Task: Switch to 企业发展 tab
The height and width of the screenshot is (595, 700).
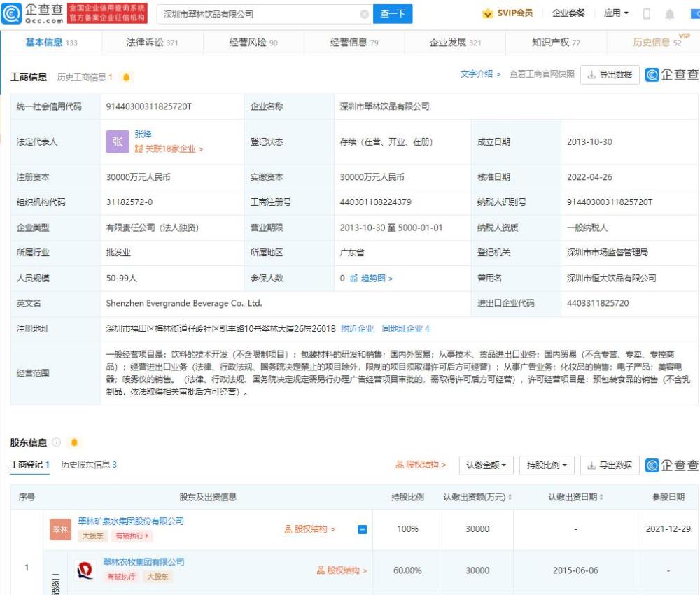Action: 455,43
